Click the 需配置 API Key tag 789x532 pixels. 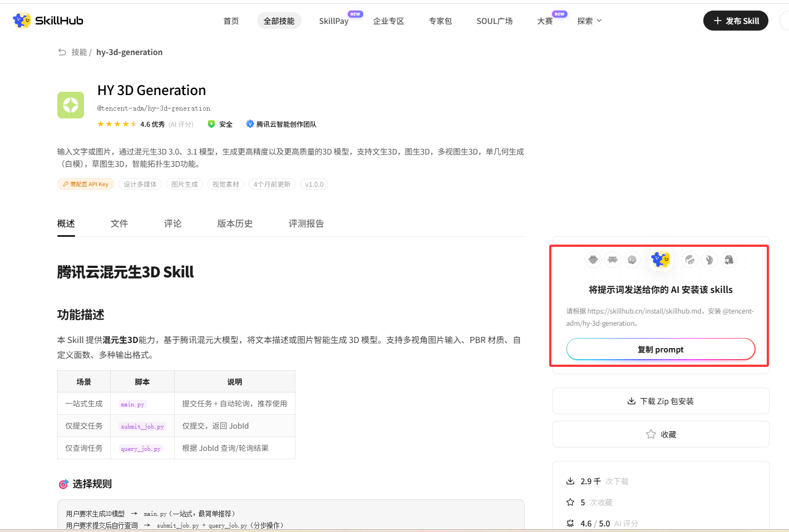coord(86,184)
